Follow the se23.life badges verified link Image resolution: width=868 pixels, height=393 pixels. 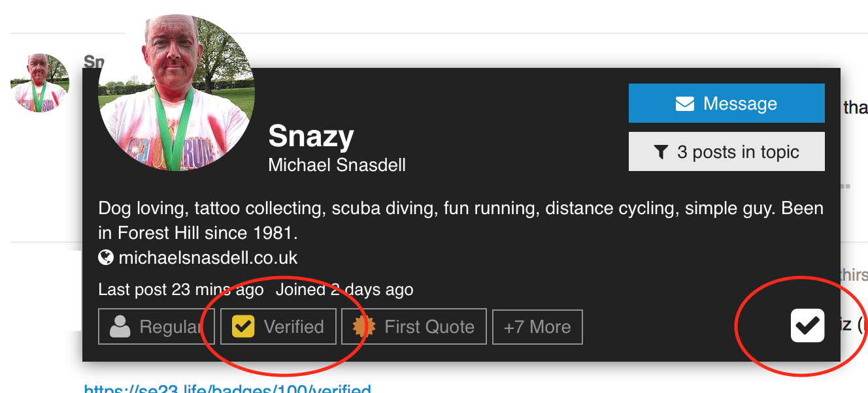[x=227, y=389]
